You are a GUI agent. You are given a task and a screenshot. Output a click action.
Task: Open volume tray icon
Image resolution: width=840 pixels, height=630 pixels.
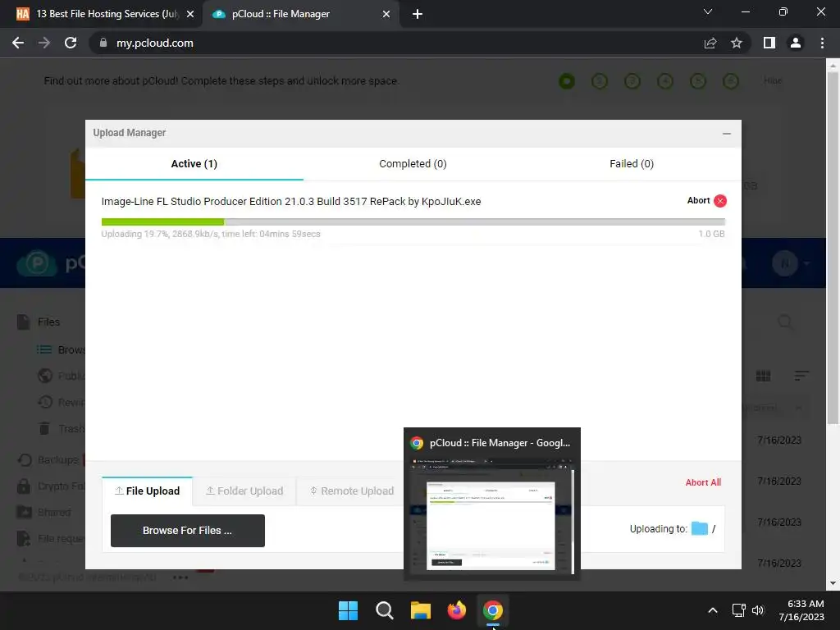tap(757, 610)
